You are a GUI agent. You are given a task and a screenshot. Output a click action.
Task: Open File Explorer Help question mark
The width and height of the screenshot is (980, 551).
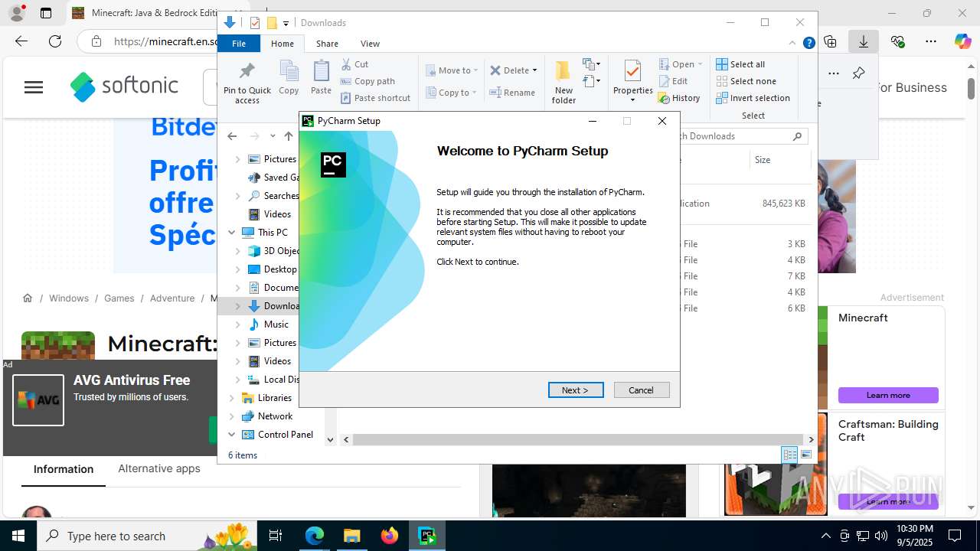[x=808, y=44]
